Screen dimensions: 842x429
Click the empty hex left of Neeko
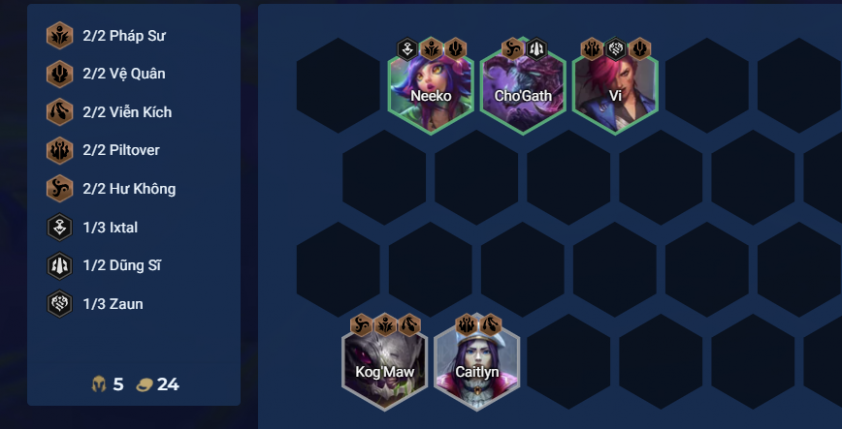click(338, 85)
